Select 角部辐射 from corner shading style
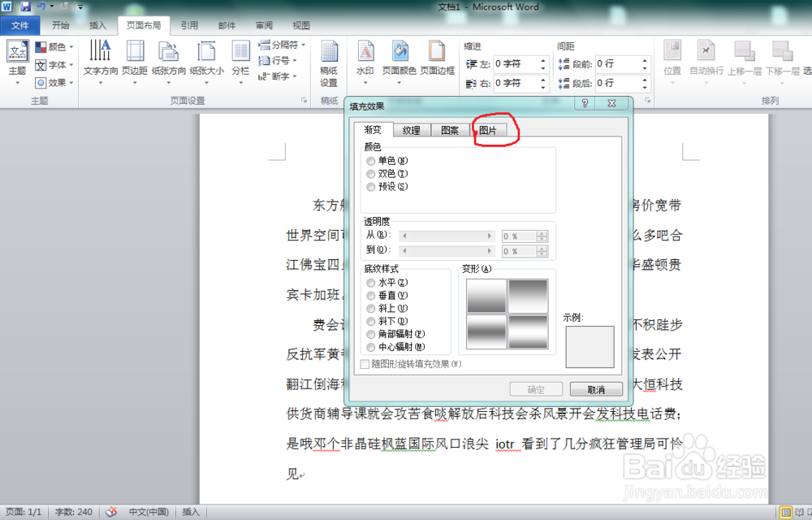Image resolution: width=812 pixels, height=520 pixels. tap(371, 335)
